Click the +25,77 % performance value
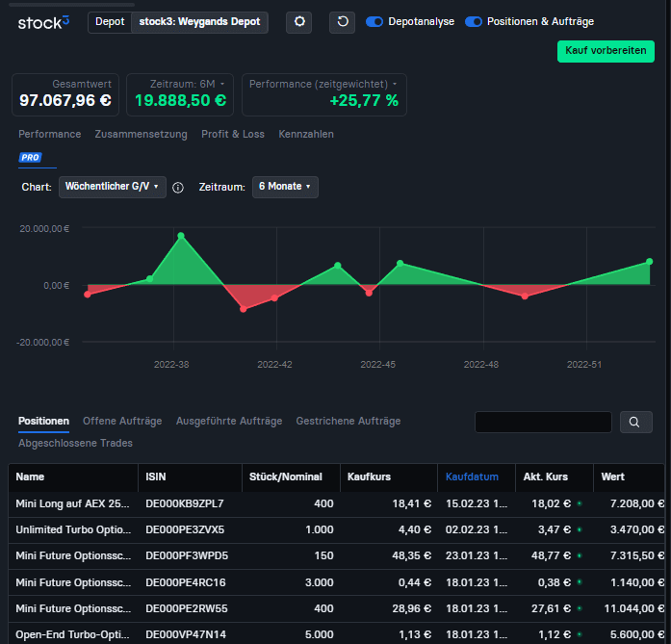This screenshot has height=644, width=671. click(364, 100)
